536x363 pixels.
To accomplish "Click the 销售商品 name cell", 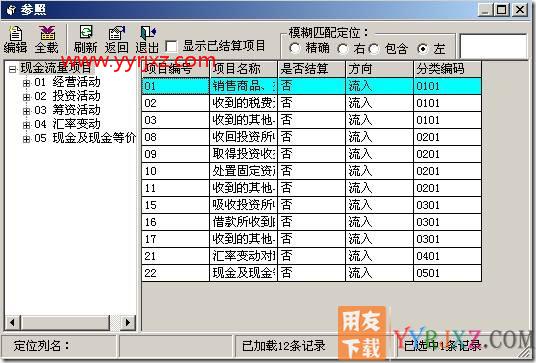I will (x=243, y=86).
